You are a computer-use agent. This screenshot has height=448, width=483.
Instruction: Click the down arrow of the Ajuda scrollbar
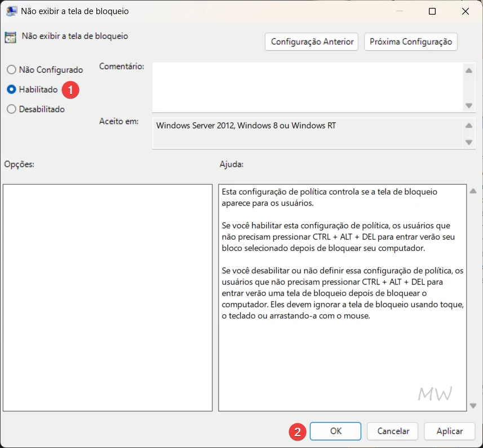click(473, 404)
